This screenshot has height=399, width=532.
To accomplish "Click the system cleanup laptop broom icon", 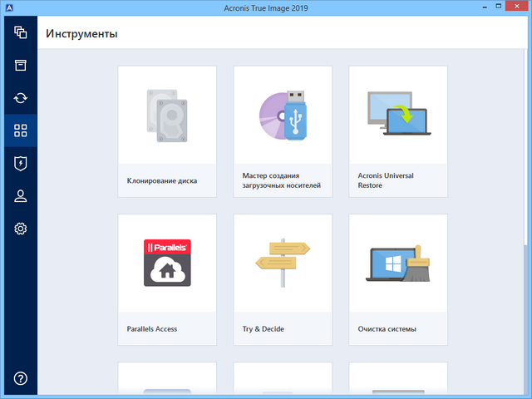I will pyautogui.click(x=397, y=264).
